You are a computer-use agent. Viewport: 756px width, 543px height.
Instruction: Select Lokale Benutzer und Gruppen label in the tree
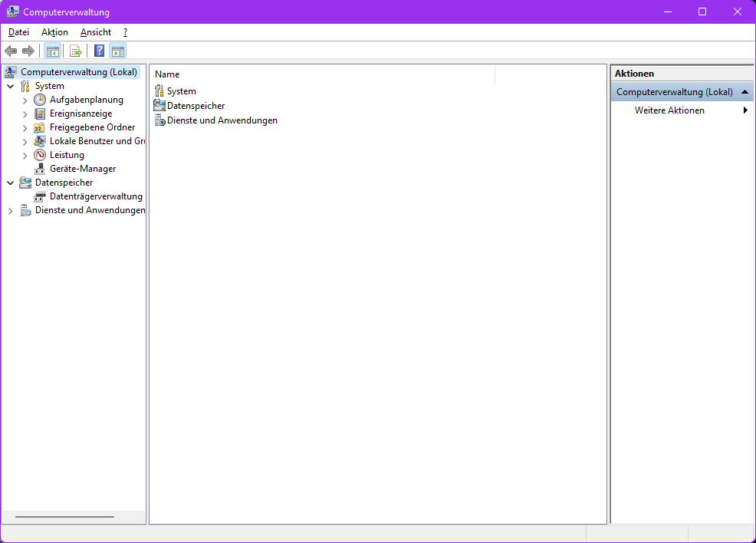pyautogui.click(x=97, y=141)
